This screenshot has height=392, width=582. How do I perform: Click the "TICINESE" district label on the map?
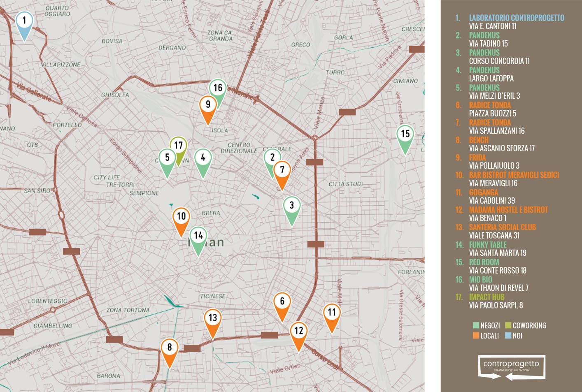[x=212, y=296]
